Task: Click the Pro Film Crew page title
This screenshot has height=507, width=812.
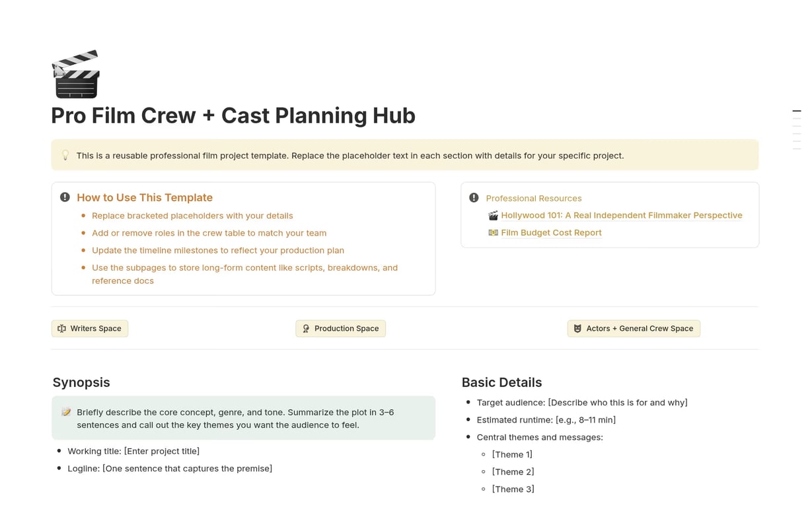Action: pos(233,116)
